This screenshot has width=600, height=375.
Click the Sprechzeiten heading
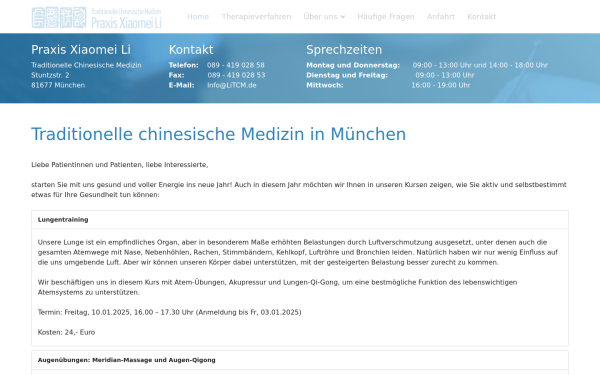tap(344, 50)
